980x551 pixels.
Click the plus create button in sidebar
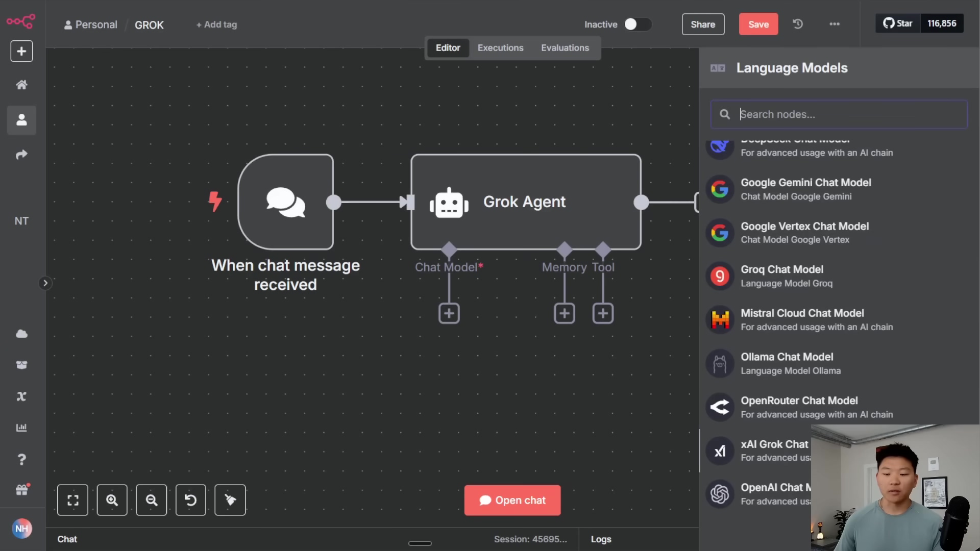coord(21,51)
